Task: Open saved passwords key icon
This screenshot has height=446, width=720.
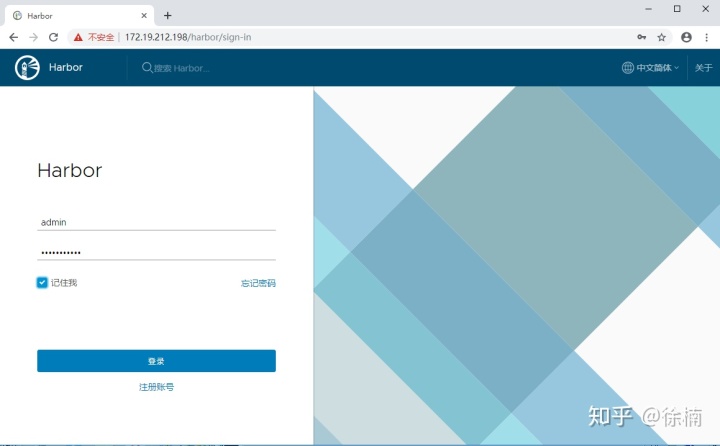Action: coord(641,37)
